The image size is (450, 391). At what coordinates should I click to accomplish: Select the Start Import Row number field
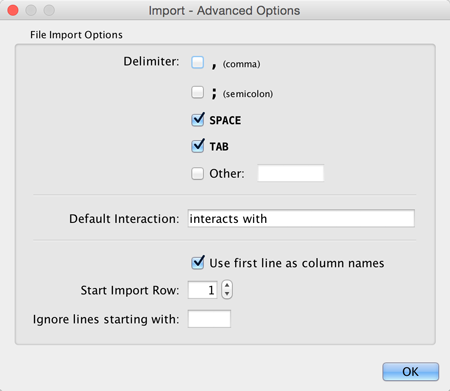pos(202,290)
